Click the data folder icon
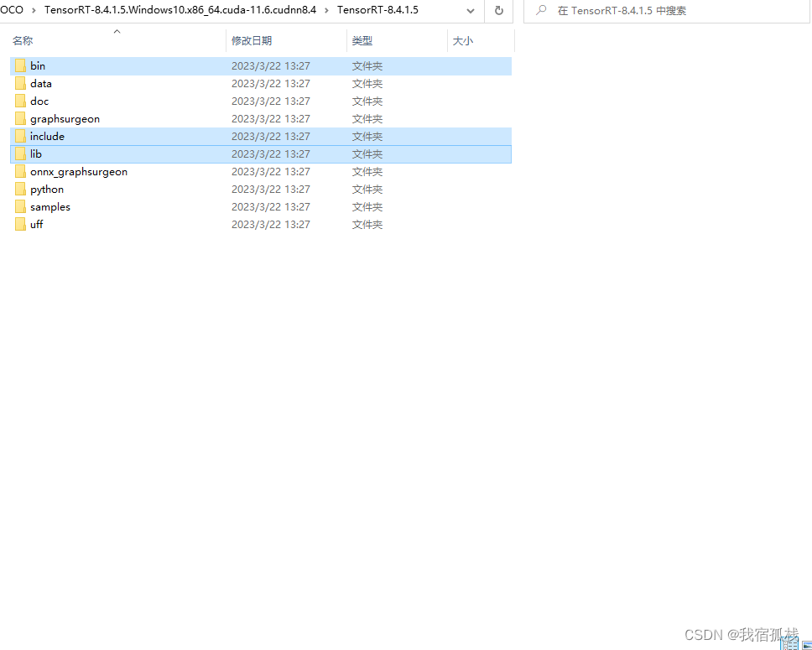Screen dimensions: 812x650 [20, 83]
